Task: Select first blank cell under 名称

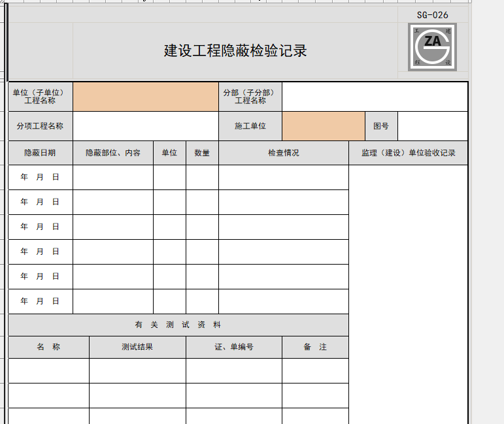Action: click(48, 370)
